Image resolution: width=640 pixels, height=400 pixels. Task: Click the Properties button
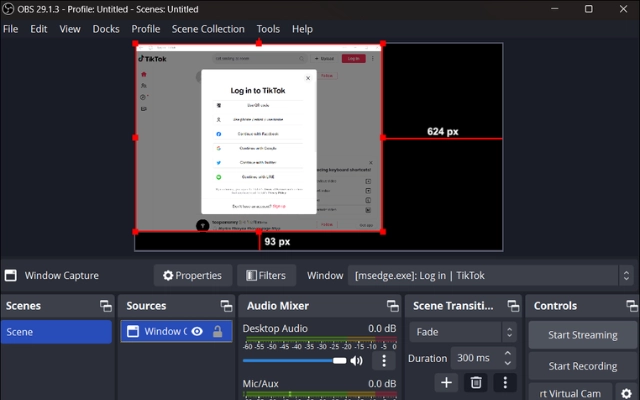[193, 276]
